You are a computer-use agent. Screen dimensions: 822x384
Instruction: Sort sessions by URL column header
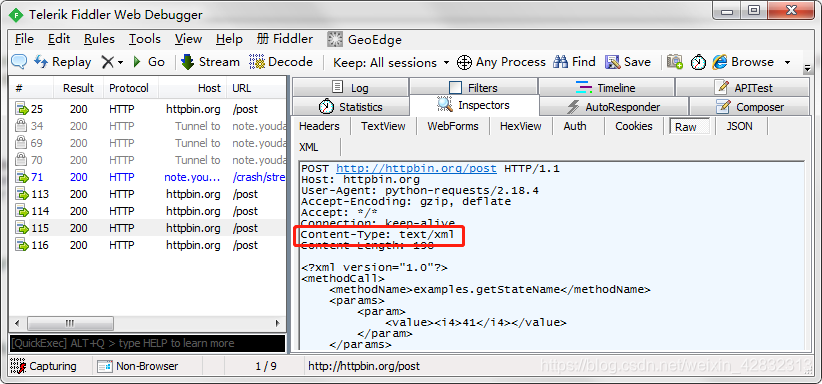coord(257,88)
